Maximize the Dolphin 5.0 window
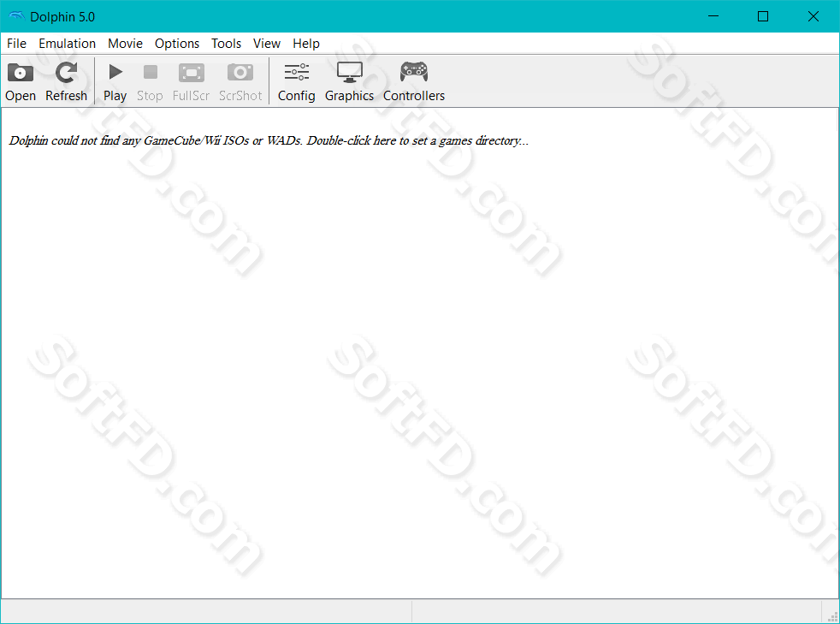Viewport: 840px width, 624px height. (763, 16)
